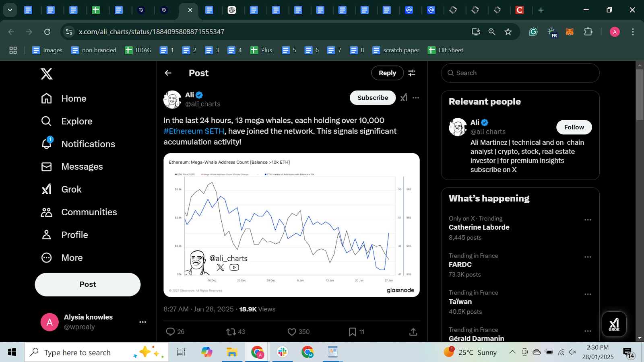Screen dimensions: 644x362
Task: Open MetaMask fox extension
Action: (570, 32)
